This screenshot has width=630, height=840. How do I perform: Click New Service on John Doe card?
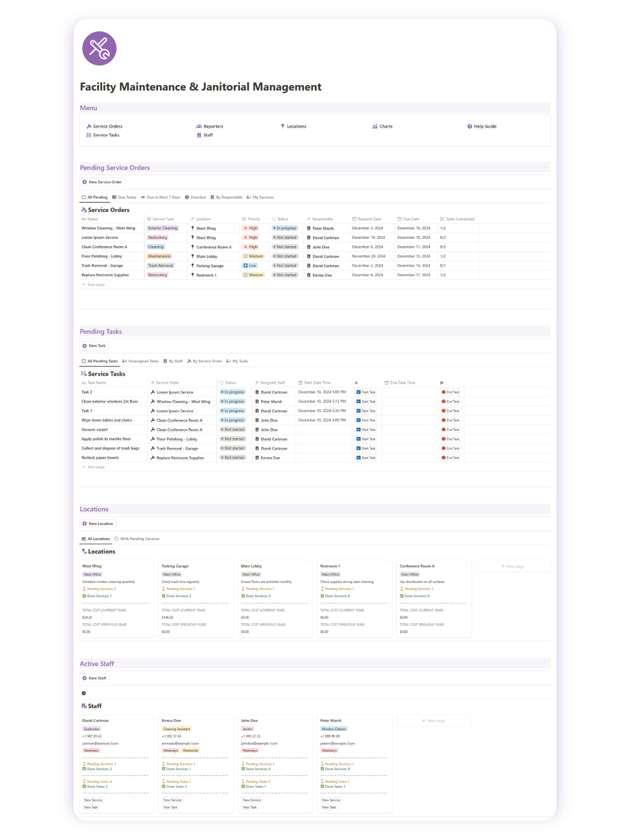tap(252, 800)
